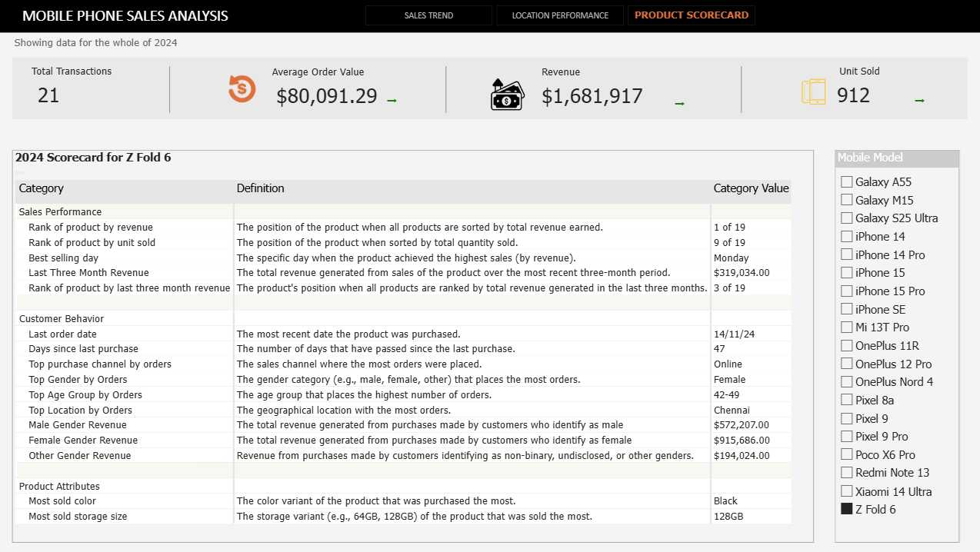
Task: Click the green trend arrow beside Average Order Value
Action: point(392,101)
